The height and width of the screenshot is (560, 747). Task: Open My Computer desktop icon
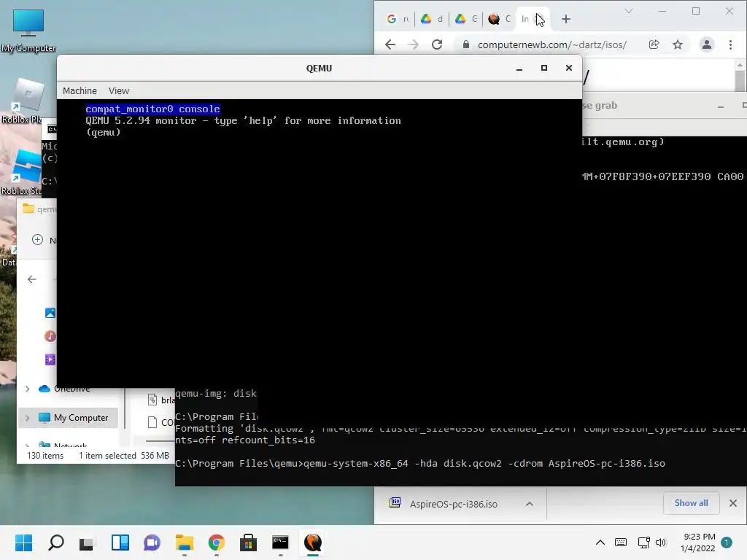(28, 30)
